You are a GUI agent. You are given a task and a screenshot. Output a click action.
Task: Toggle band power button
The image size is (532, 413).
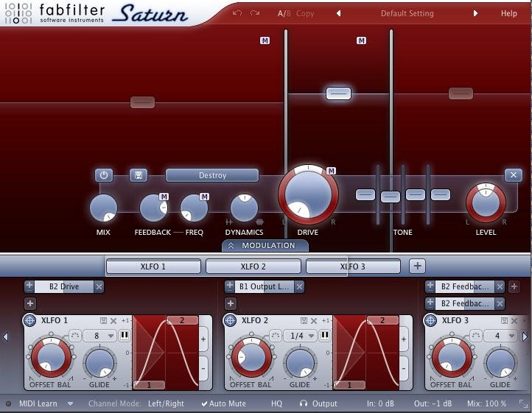(104, 175)
